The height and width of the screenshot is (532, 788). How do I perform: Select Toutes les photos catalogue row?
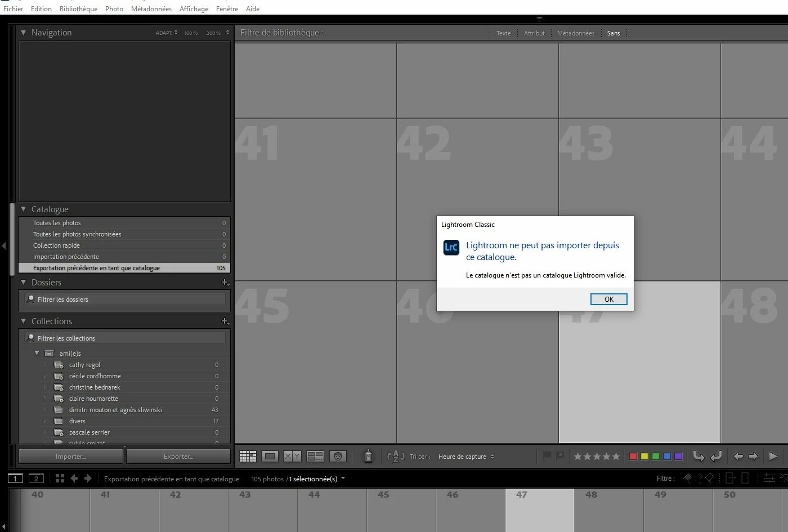(x=124, y=223)
